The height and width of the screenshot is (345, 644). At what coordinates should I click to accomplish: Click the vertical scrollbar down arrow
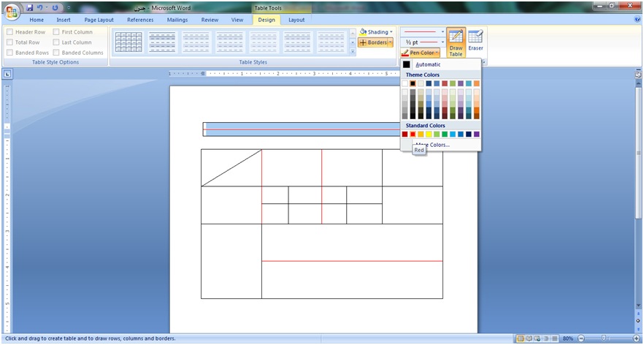point(638,306)
